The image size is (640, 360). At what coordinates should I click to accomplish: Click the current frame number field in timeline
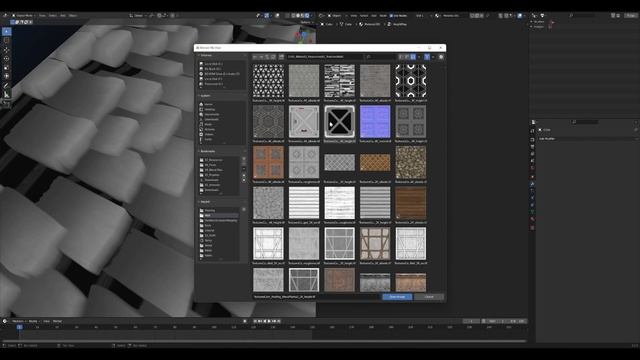click(x=471, y=321)
